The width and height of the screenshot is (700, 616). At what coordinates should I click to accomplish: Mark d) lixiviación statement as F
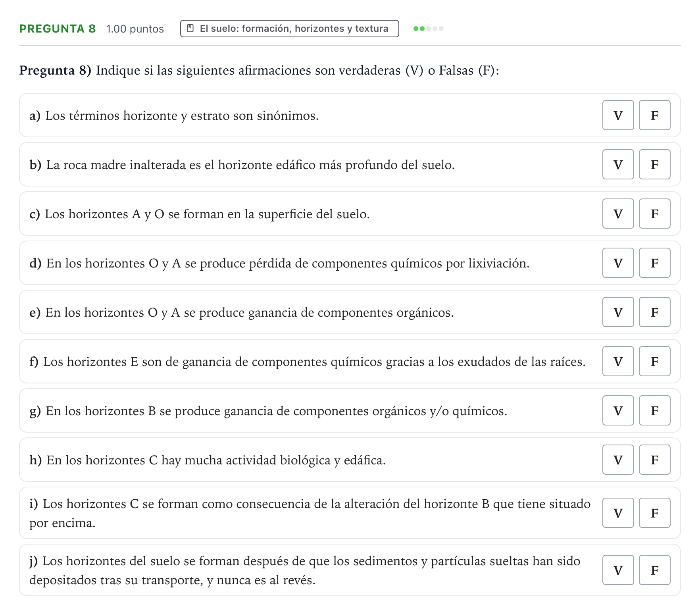click(x=654, y=263)
